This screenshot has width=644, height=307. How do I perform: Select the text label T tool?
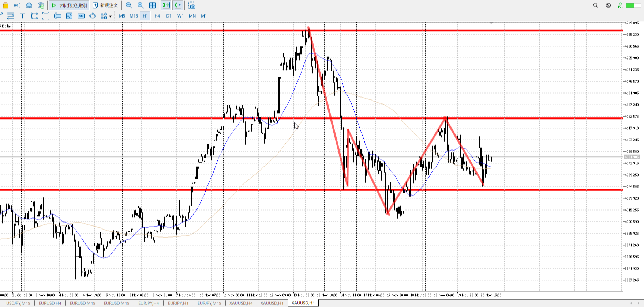click(x=22, y=16)
